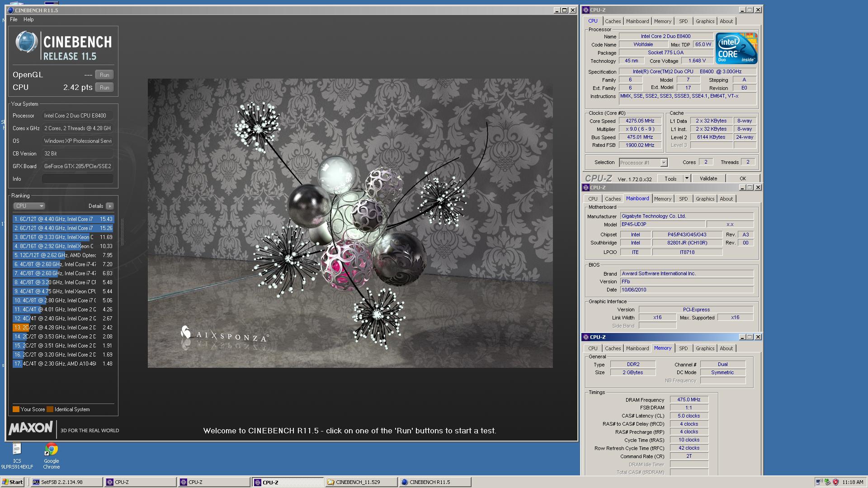Click the top CPU-Z window title icon
This screenshot has width=868, height=488.
(x=586, y=10)
